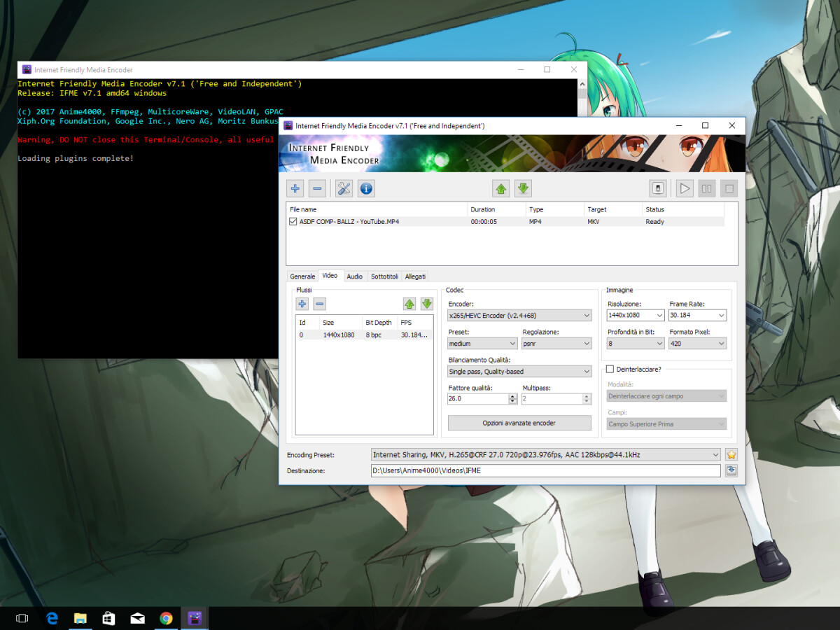Open Task View on the taskbar
The height and width of the screenshot is (630, 840).
(22, 618)
